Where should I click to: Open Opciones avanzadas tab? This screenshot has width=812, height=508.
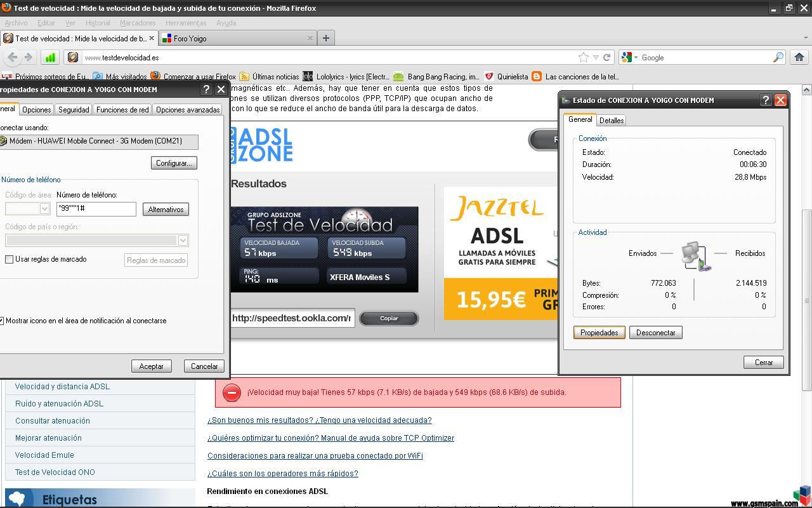tap(188, 110)
